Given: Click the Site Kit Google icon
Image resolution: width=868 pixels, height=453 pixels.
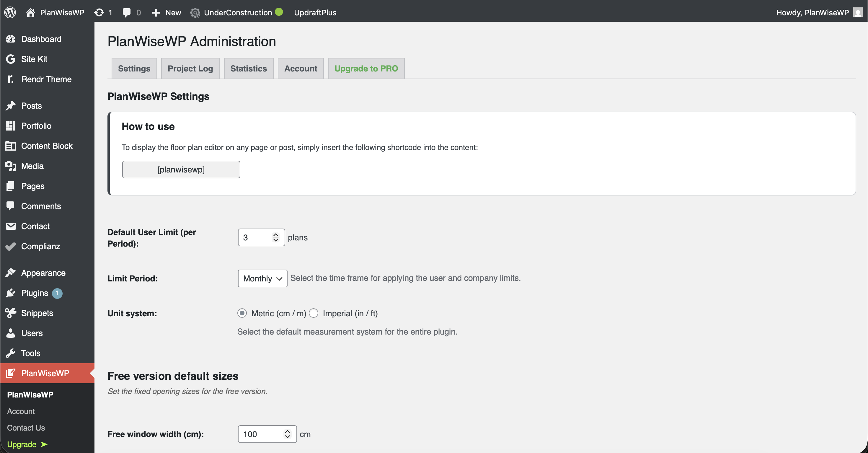Looking at the screenshot, I should pos(10,59).
